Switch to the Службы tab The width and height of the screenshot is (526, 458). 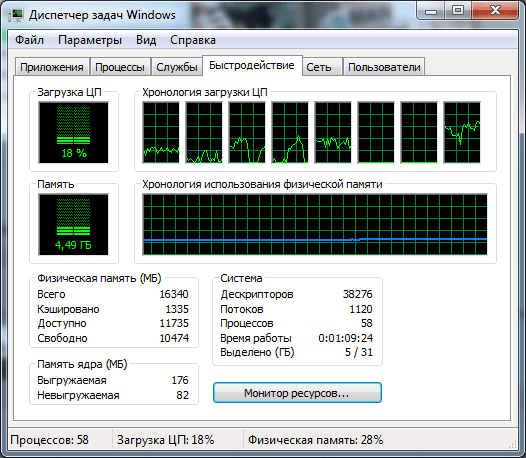click(x=177, y=67)
